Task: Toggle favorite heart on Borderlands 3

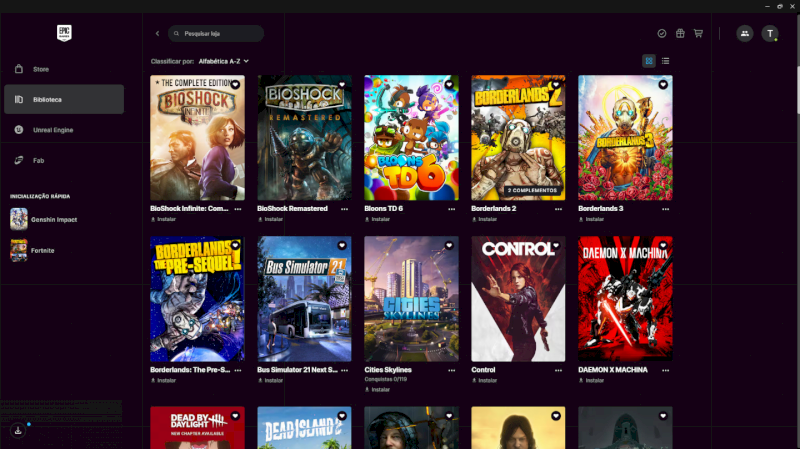Action: (664, 85)
